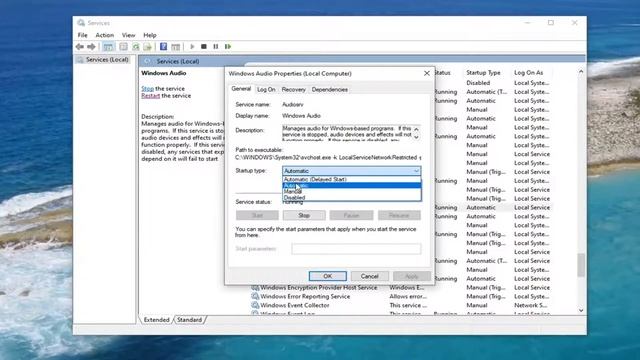640x360 pixels.
Task: Dismiss the dialog with Cancel
Action: point(370,276)
